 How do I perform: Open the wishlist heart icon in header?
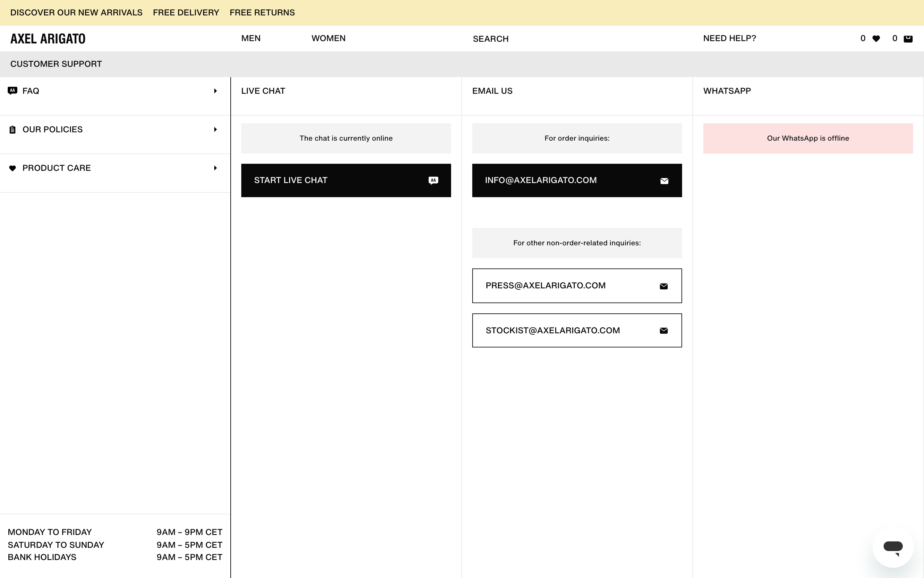[x=876, y=39]
